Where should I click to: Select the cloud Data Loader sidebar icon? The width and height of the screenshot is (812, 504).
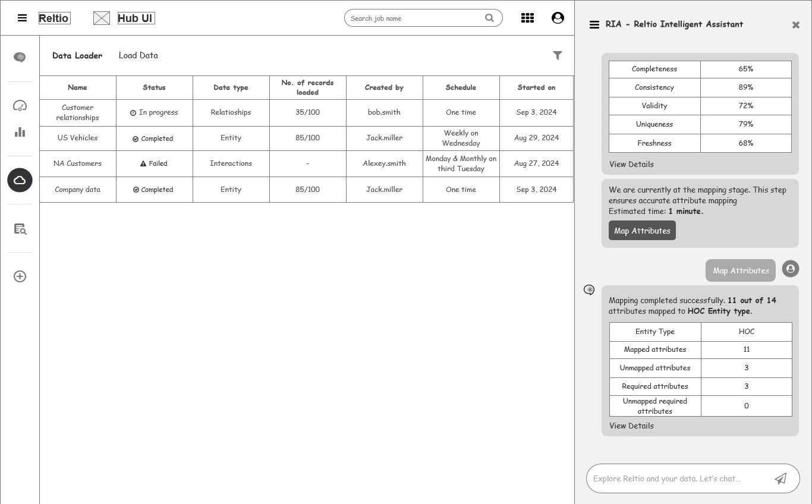(20, 180)
